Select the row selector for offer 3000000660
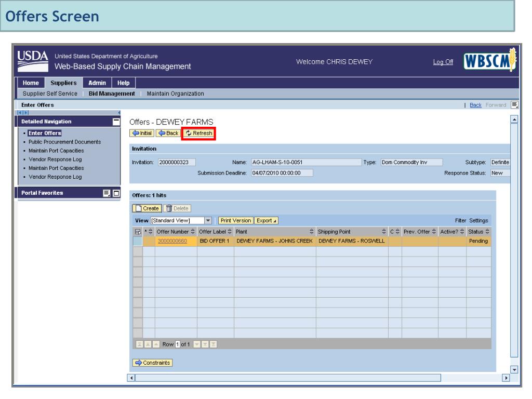532x399 pixels. (138, 241)
